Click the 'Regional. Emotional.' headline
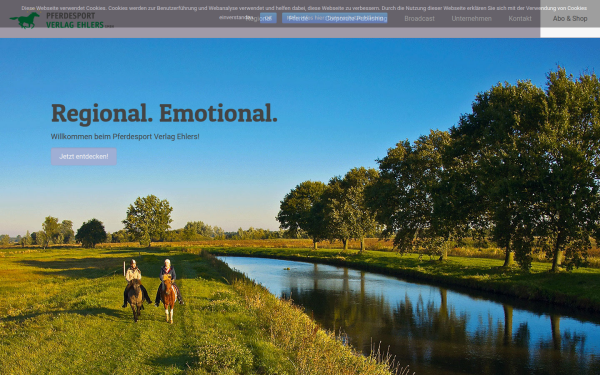The image size is (600, 375). pyautogui.click(x=164, y=114)
